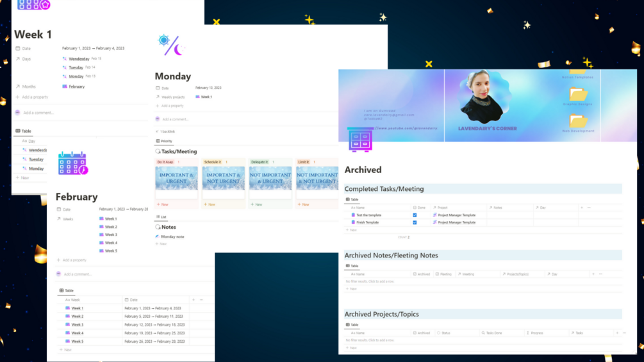Click Add a property on the Week 1 page

click(x=32, y=97)
